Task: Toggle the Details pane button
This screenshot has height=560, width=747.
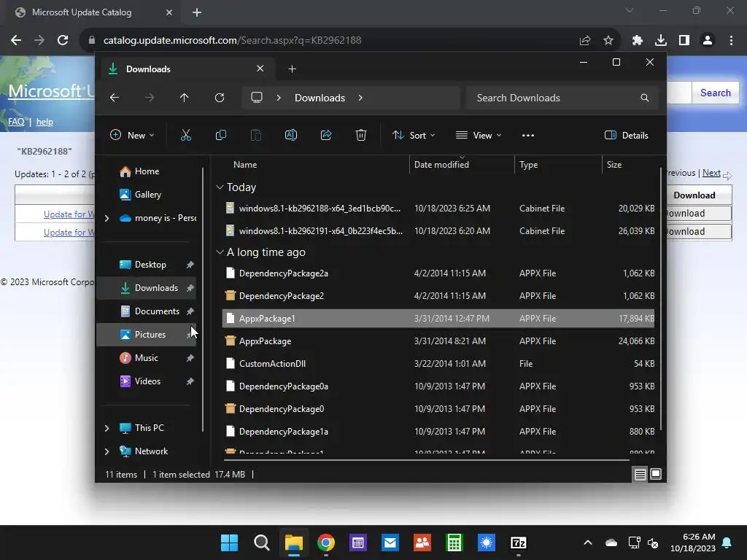Action: pos(626,135)
